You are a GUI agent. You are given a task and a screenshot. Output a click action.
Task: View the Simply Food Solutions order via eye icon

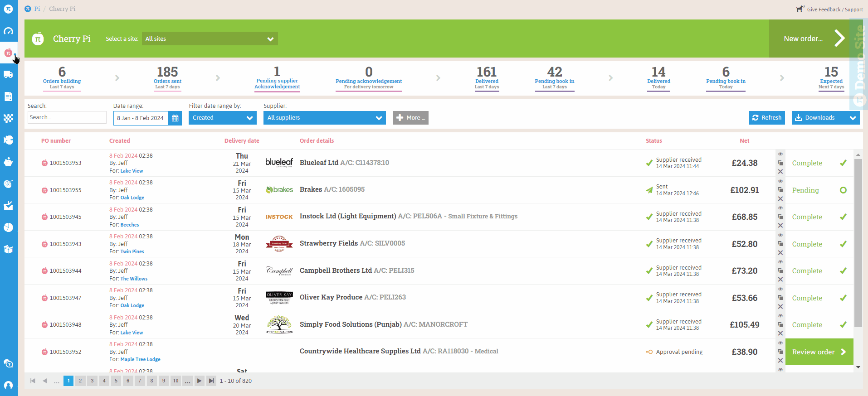(x=780, y=316)
